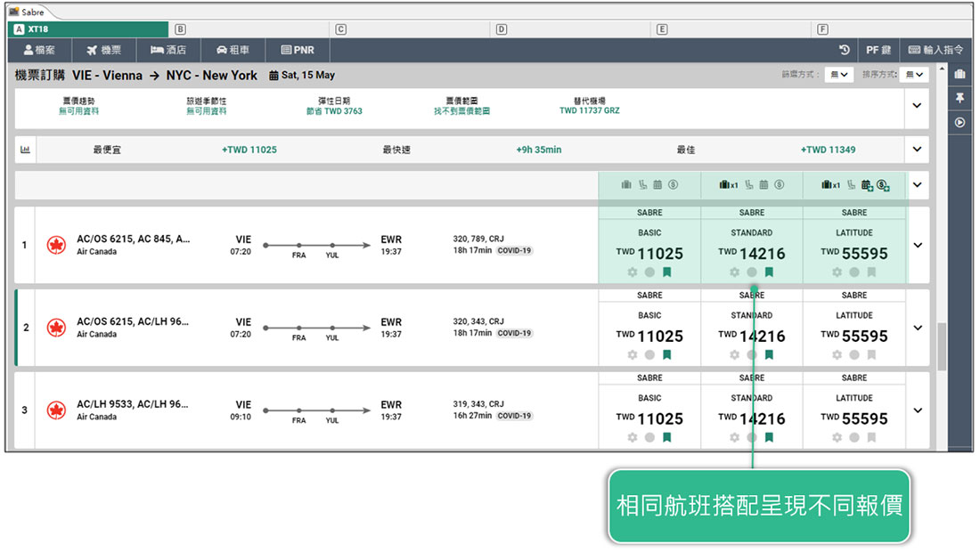Image resolution: width=980 pixels, height=552 pixels.
Task: Click the 節省 TWD 3763 flexible dates link
Action: click(334, 111)
